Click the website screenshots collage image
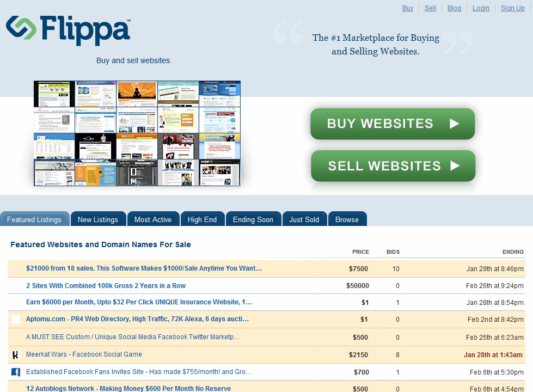Image resolution: width=533 pixels, height=392 pixels. (137, 133)
